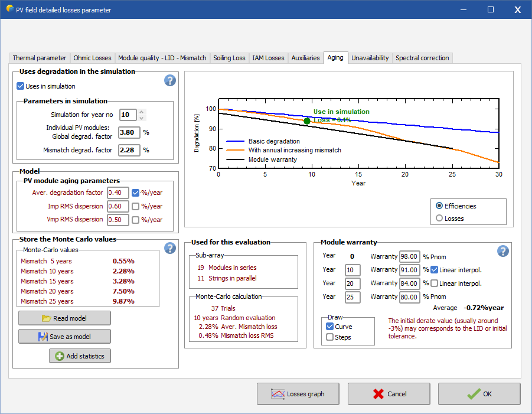Image resolution: width=532 pixels, height=414 pixels.
Task: Click the PVsyst app icon in title bar
Action: click(10, 9)
